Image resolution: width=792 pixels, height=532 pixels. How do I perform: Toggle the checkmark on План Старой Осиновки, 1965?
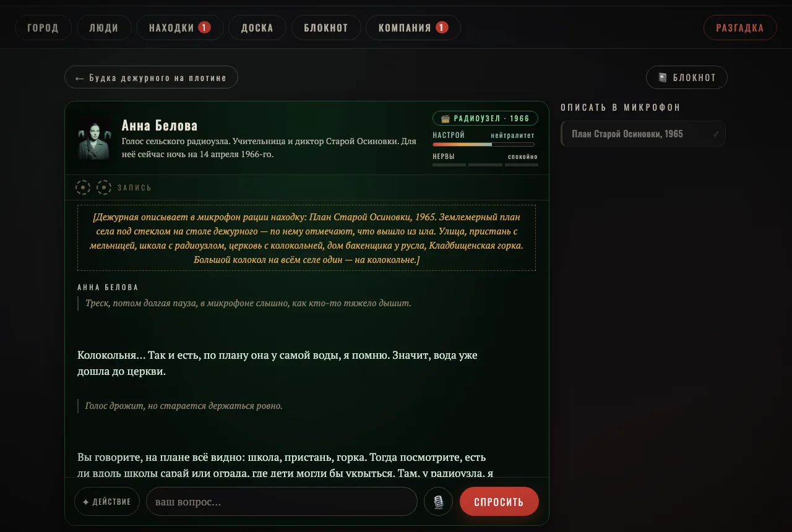pyautogui.click(x=716, y=134)
